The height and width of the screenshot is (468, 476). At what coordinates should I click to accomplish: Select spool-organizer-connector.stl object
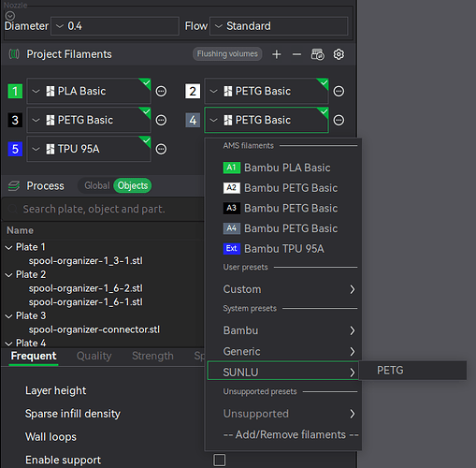point(94,329)
